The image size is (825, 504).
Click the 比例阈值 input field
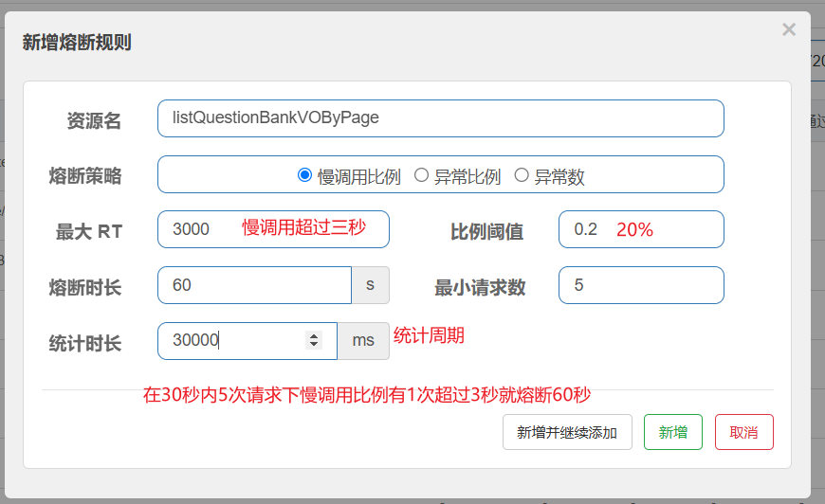point(641,229)
